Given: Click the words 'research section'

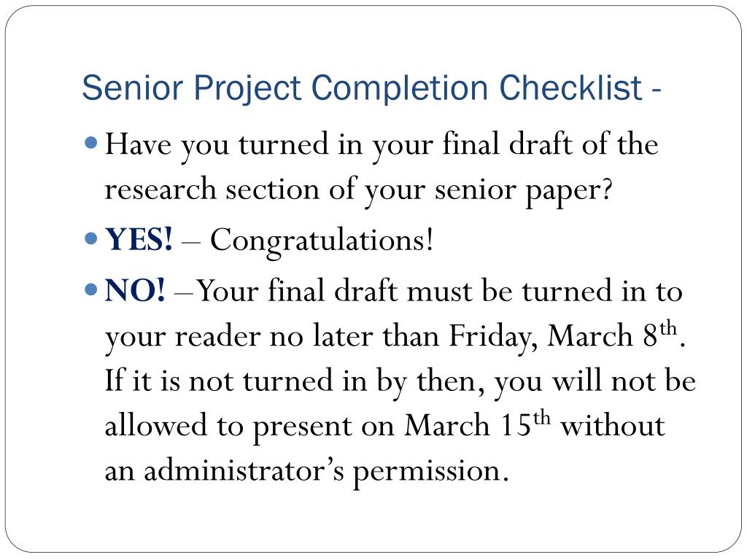Looking at the screenshot, I should point(212,189).
